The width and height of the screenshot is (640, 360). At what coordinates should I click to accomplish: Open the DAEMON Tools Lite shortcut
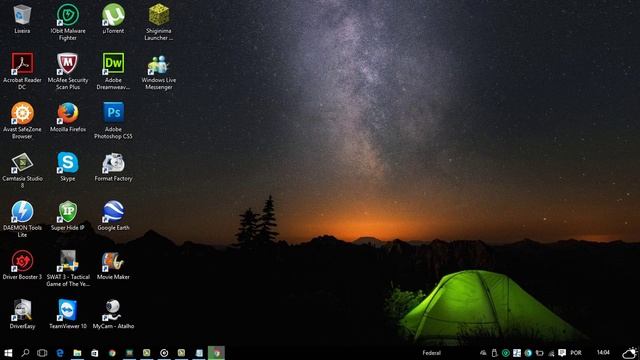click(22, 219)
